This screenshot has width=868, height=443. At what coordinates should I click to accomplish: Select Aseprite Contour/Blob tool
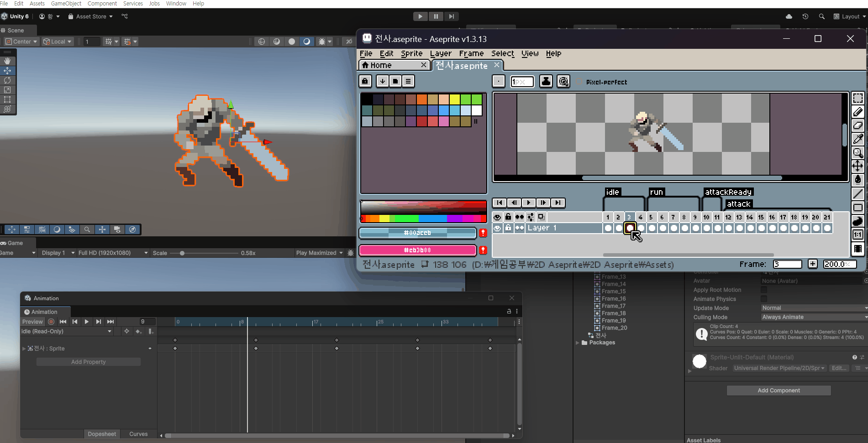(857, 221)
